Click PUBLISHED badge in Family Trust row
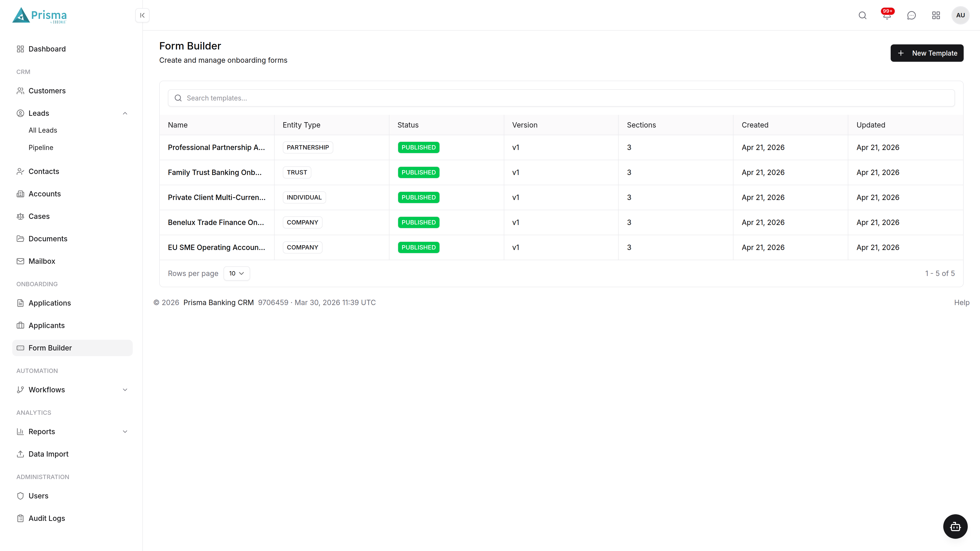 (419, 173)
